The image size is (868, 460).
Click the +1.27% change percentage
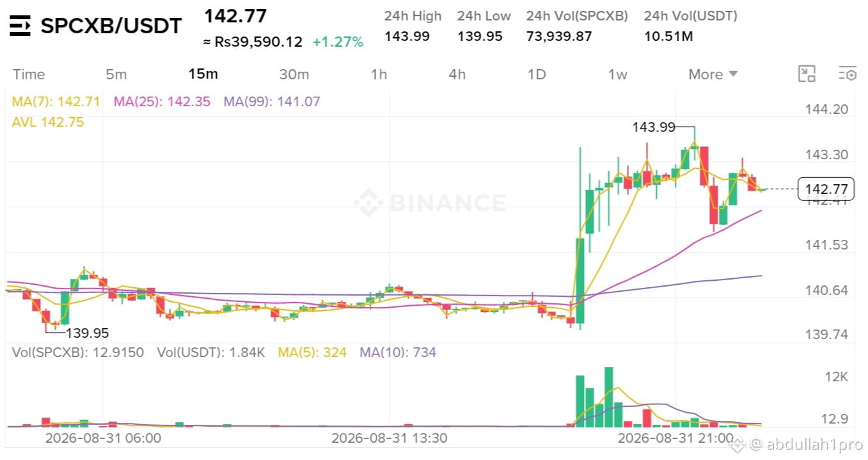pos(338,42)
